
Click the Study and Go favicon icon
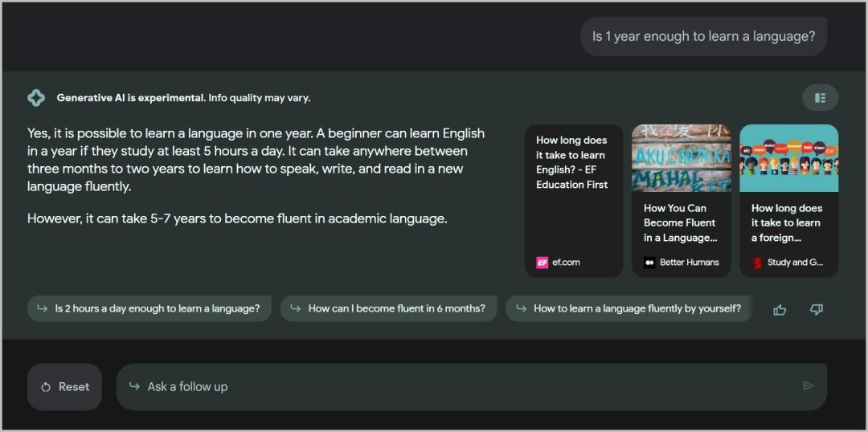coord(757,263)
